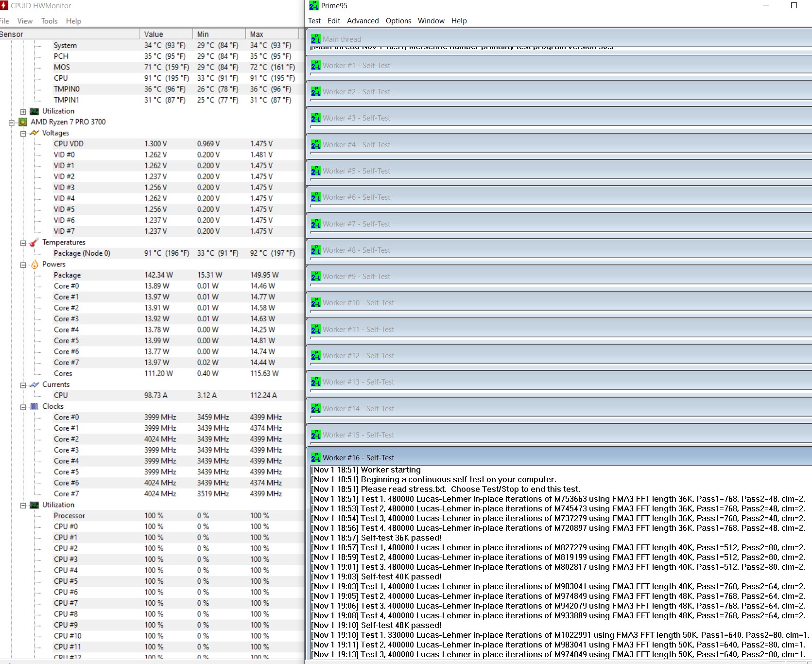Open the HWMonitor Tools menu
The height and width of the screenshot is (664, 812).
[49, 21]
